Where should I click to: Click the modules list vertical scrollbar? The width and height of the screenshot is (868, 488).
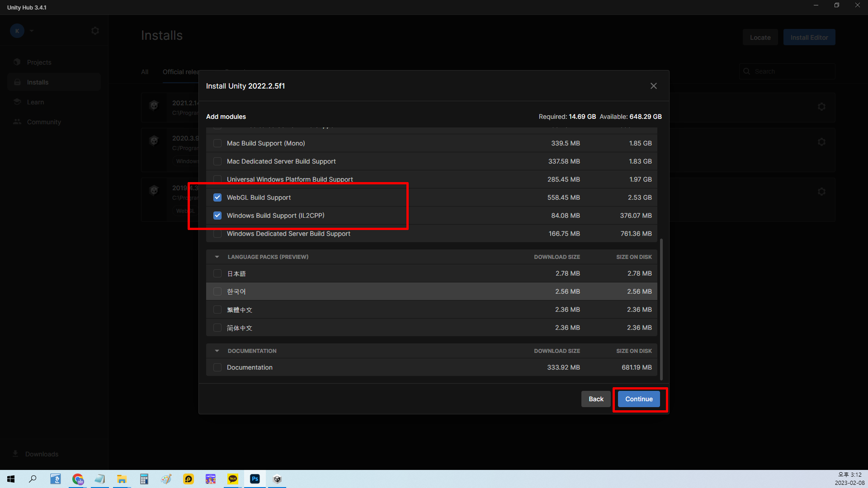[x=661, y=309]
